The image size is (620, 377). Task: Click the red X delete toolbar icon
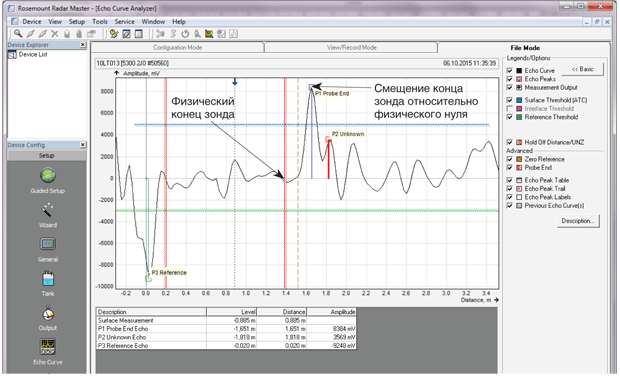(55, 34)
